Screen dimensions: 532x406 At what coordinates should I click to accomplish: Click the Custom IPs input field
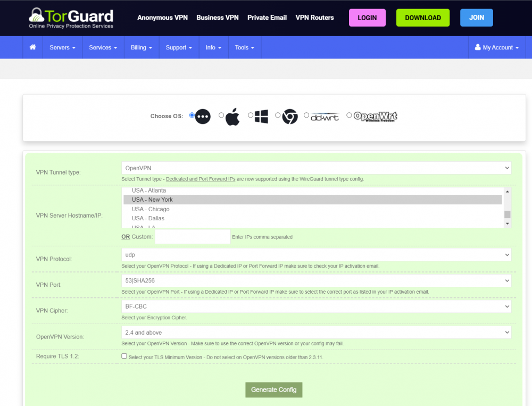193,237
